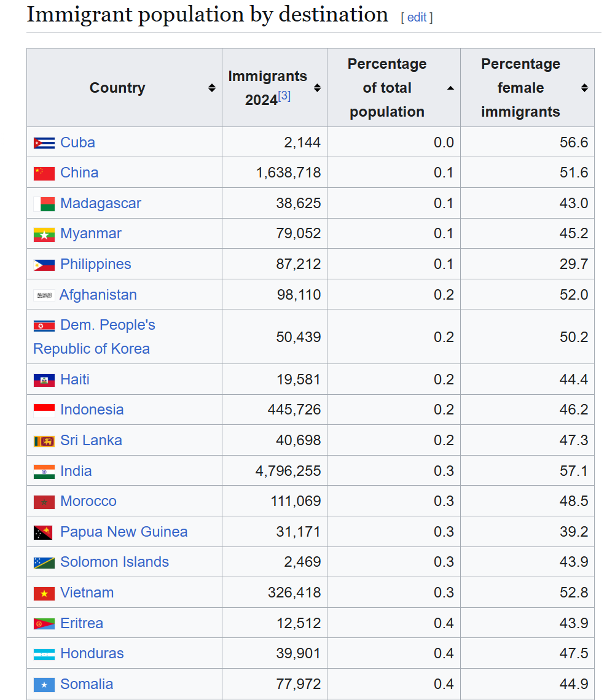Click the Madagascar flag icon

[x=44, y=204]
